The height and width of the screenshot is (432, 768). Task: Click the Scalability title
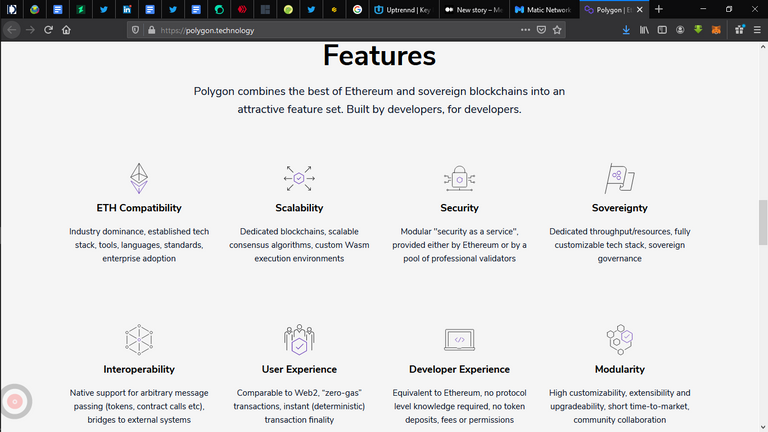coord(299,208)
